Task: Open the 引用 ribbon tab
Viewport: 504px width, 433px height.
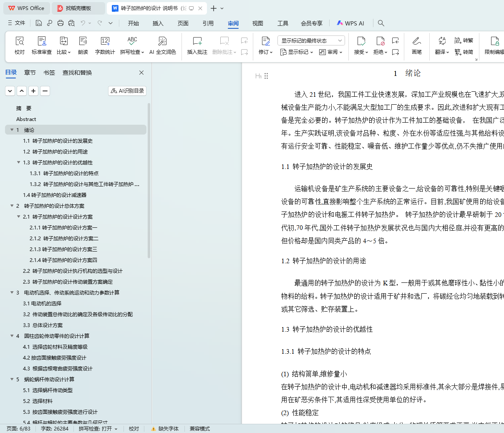Action: point(208,23)
